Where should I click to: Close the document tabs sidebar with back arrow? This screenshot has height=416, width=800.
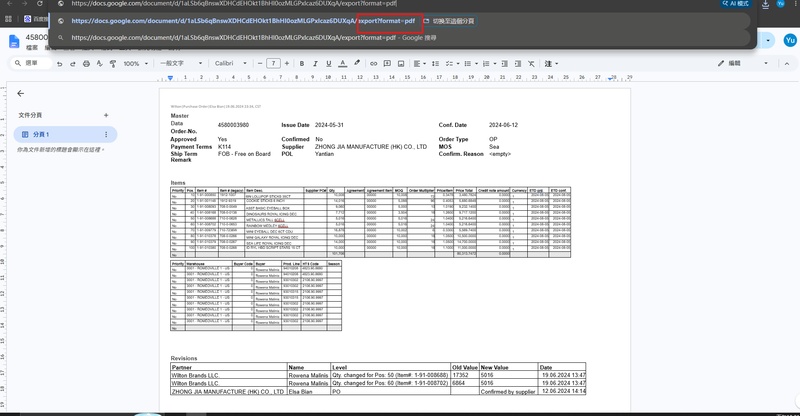pos(20,93)
